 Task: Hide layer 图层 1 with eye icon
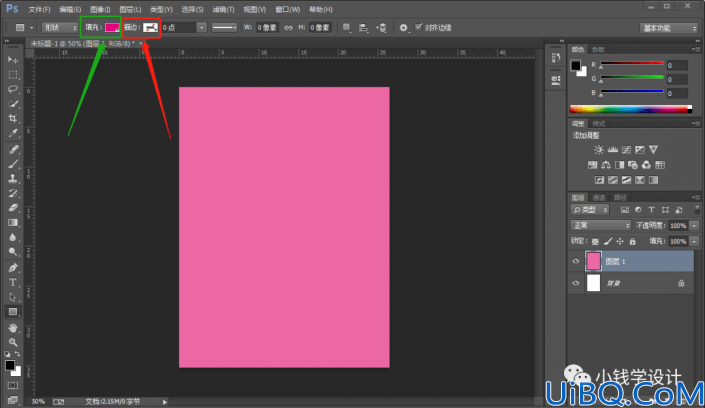[x=576, y=261]
